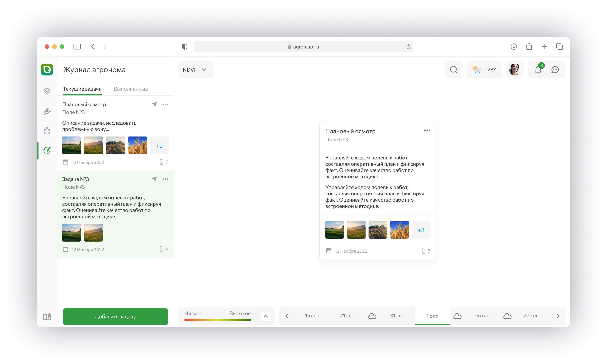Show earlier dates in the timeline
607x364 pixels.
pos(287,316)
